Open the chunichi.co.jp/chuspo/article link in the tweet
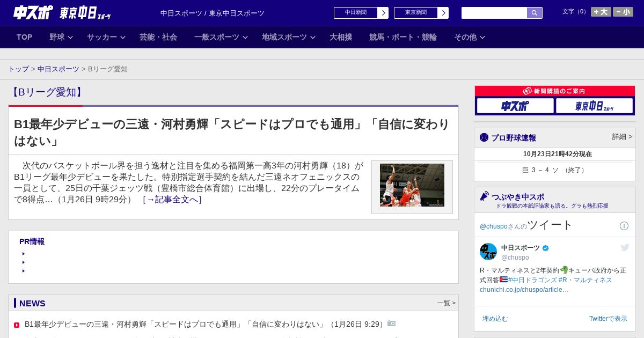The width and height of the screenshot is (644, 338). click(x=524, y=290)
